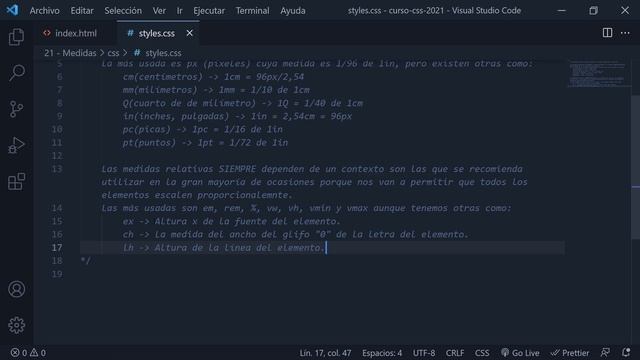Click the errors and warnings status indicator
Viewport: 640px width, 360px height.
[28, 353]
